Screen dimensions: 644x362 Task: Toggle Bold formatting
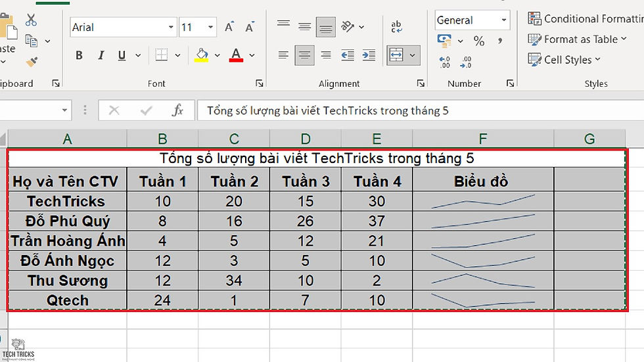click(80, 55)
